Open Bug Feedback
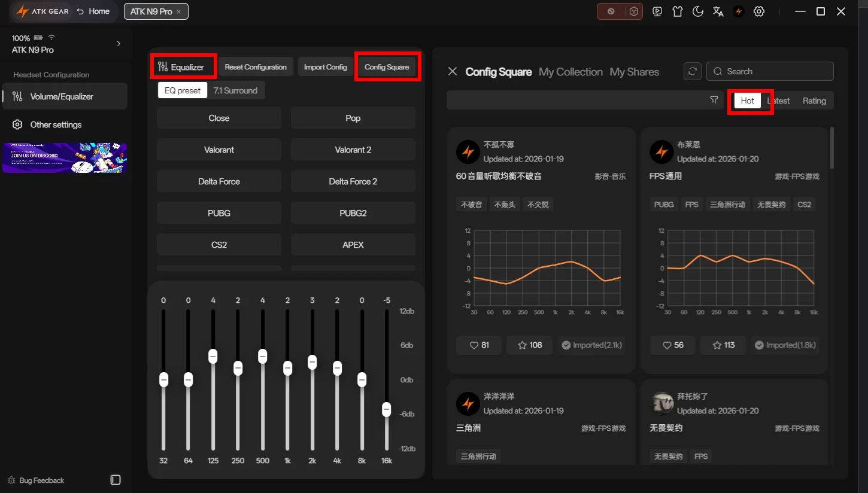This screenshot has width=868, height=493. (35, 480)
